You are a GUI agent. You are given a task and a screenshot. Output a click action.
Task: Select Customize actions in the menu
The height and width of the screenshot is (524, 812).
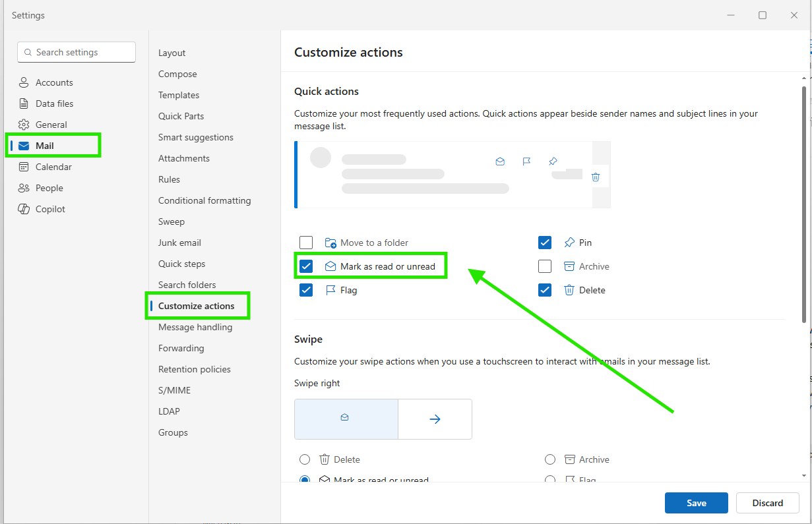coord(197,306)
